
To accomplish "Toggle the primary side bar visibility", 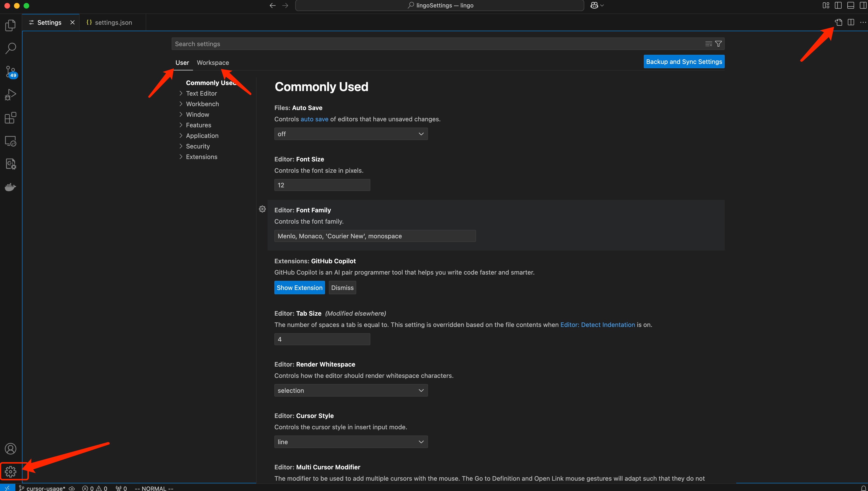I will pyautogui.click(x=838, y=5).
